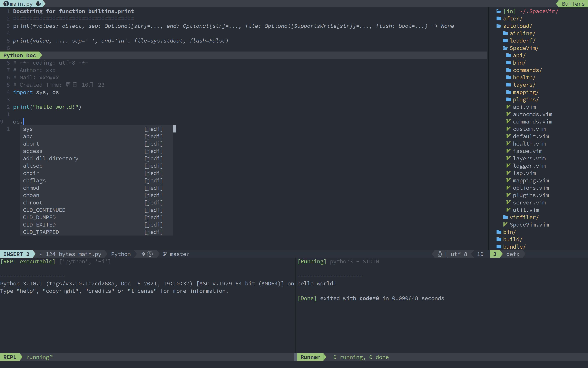This screenshot has height=368, width=588.
Task: Click the Vim icon next to commands.vim
Action: pos(508,121)
